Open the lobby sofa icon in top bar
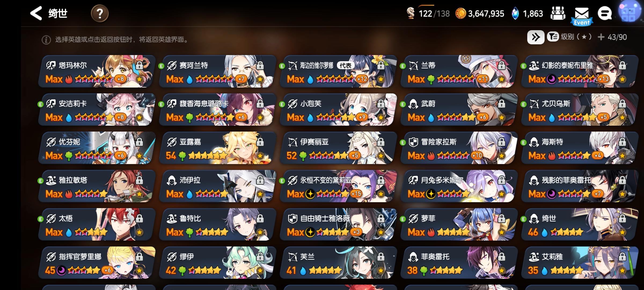The height and width of the screenshot is (290, 644). (x=558, y=13)
